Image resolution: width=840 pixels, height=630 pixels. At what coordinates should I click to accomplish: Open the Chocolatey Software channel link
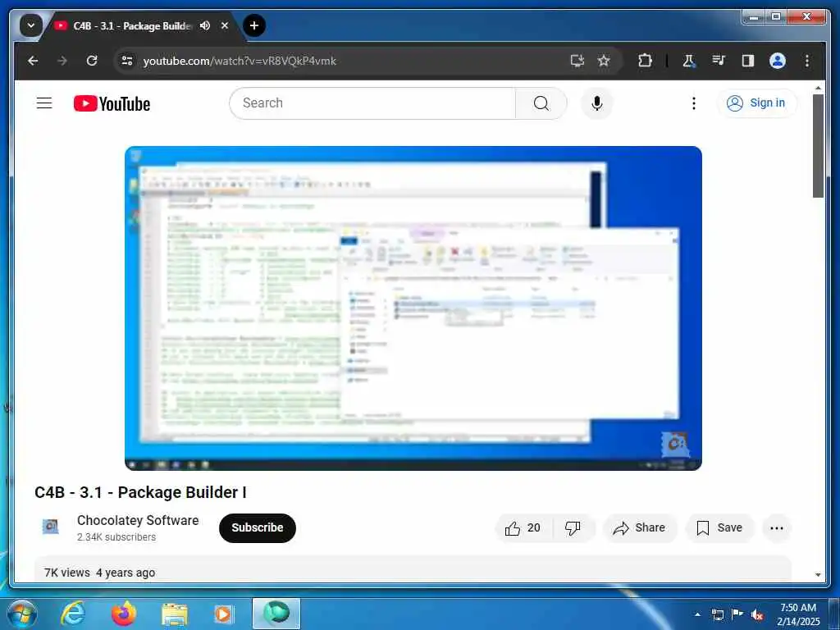(138, 520)
